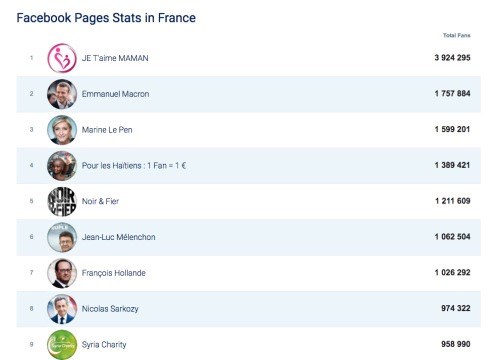Click the Noir & Fier logo icon
Image resolution: width=500 pixels, height=360 pixels.
pyautogui.click(x=62, y=201)
